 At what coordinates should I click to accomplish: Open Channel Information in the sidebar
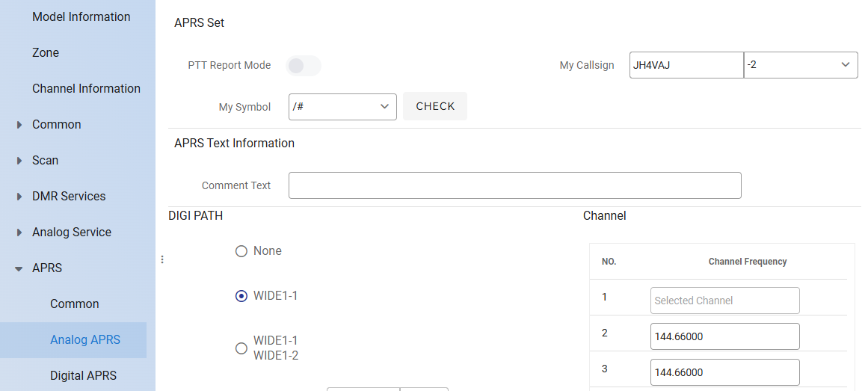click(x=86, y=88)
